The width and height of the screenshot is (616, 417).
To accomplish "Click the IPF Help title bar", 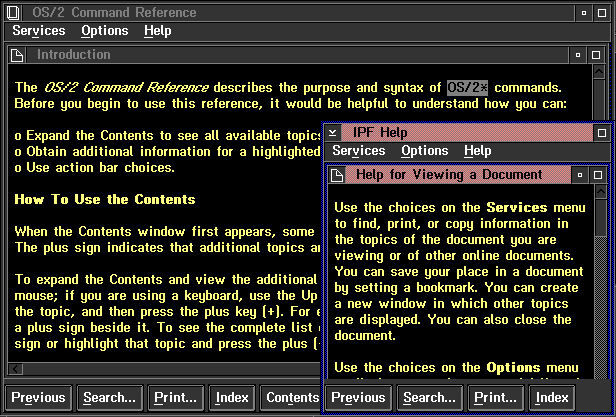I will point(467,133).
